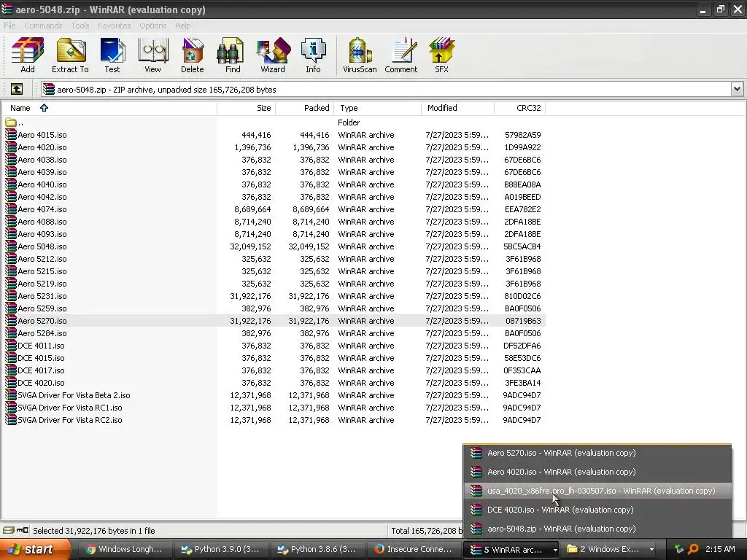Open the Favorites menu
The height and width of the screenshot is (560, 747).
115,26
